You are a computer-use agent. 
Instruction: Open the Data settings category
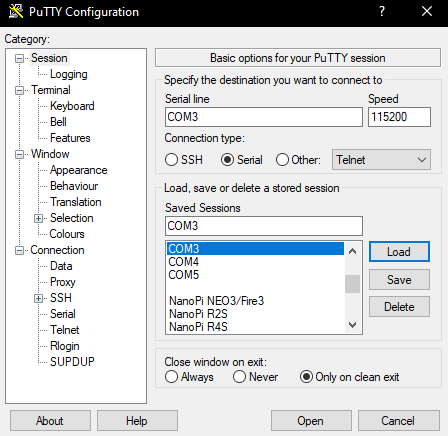pyautogui.click(x=61, y=266)
